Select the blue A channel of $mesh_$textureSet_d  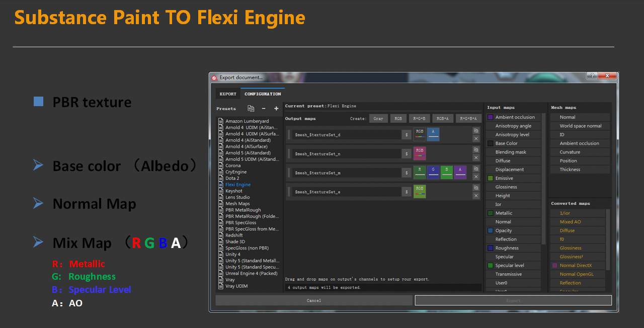433,134
